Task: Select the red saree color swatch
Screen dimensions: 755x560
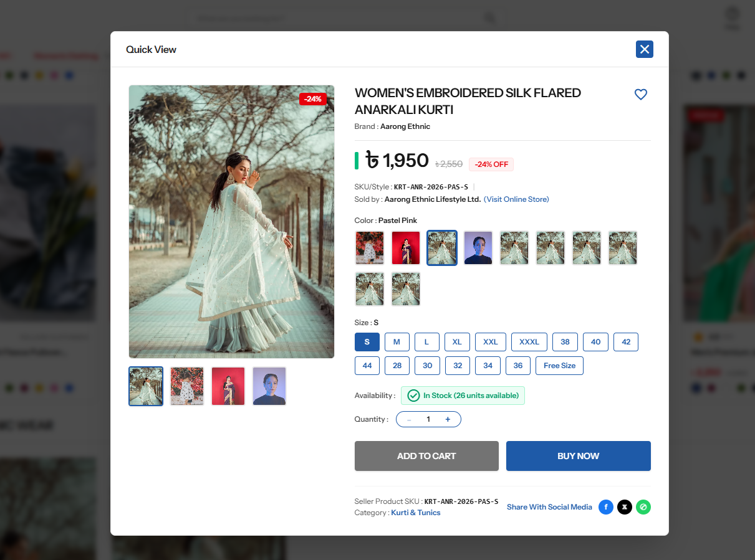Action: [x=406, y=248]
